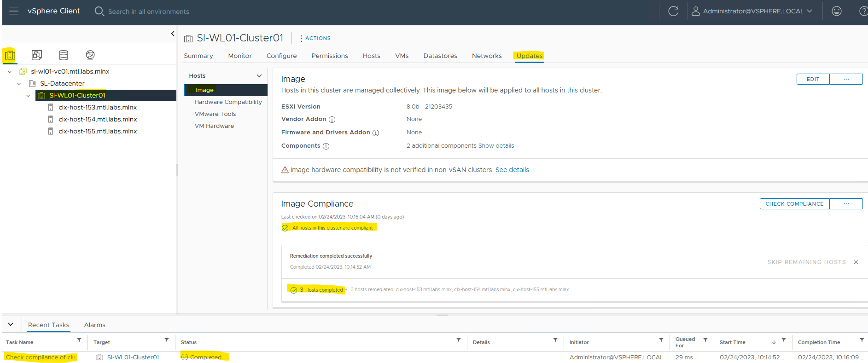Click the cluster icon beside the page title
This screenshot has height=363, width=868.
pyautogui.click(x=188, y=39)
